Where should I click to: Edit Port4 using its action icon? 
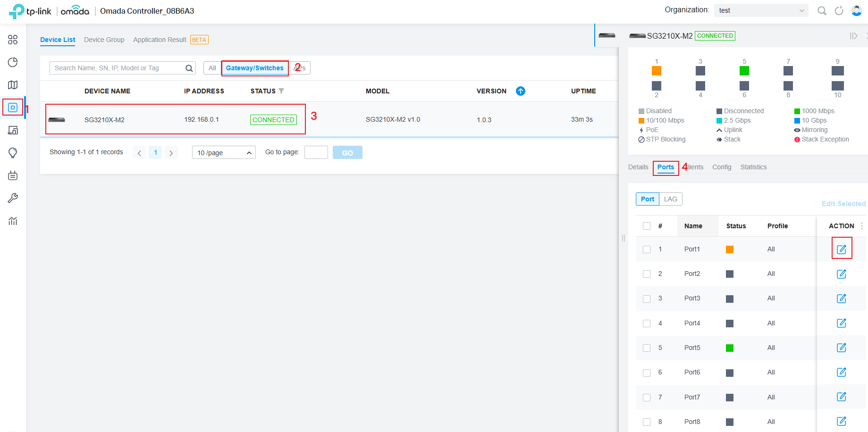point(842,323)
